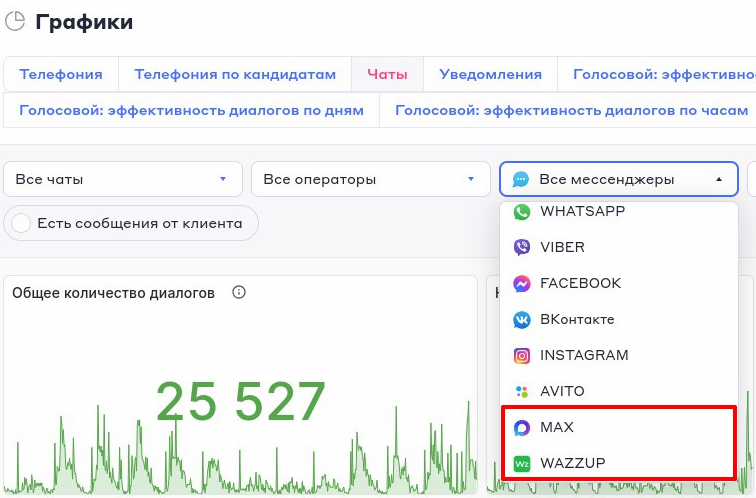This screenshot has width=756, height=498.
Task: Click the WhatsApp green icon
Action: click(522, 211)
